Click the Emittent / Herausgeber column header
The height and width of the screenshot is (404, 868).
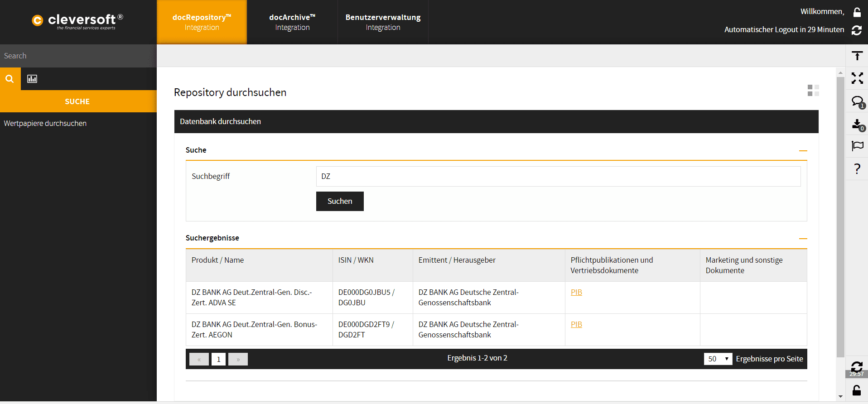click(x=489, y=265)
